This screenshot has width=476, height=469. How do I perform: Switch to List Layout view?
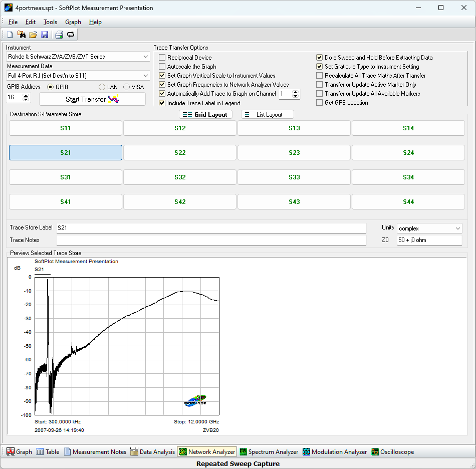[x=267, y=115]
